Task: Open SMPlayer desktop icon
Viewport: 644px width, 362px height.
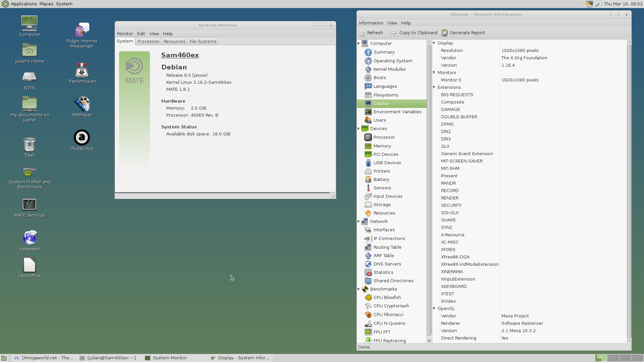Action: [x=82, y=104]
